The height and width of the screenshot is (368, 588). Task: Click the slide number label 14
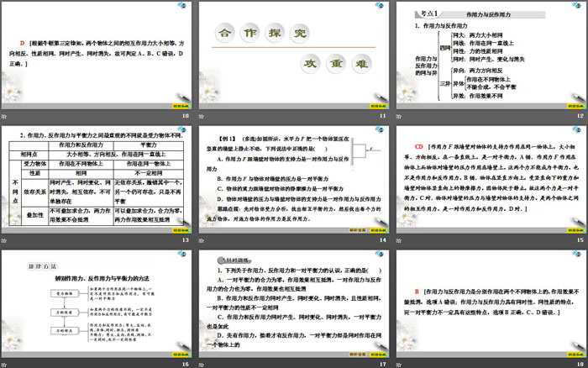point(382,240)
